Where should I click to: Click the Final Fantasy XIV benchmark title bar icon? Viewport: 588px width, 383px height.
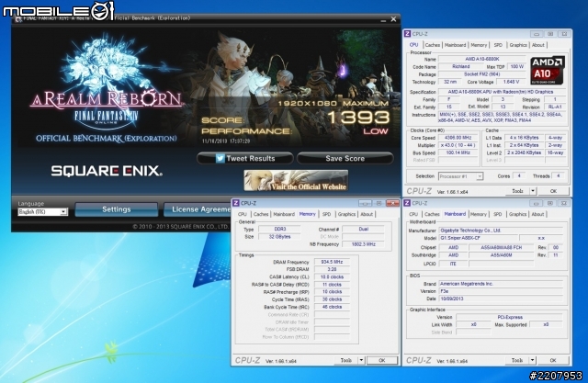coord(18,18)
